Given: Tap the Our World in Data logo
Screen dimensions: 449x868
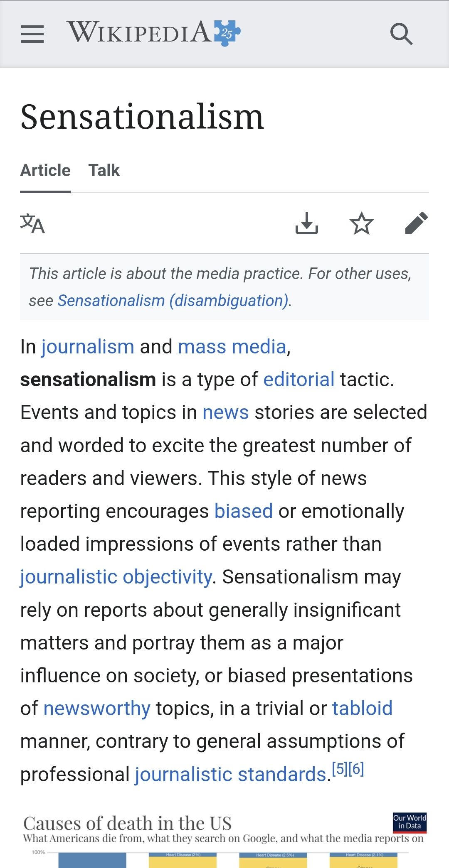Looking at the screenshot, I should pyautogui.click(x=410, y=822).
